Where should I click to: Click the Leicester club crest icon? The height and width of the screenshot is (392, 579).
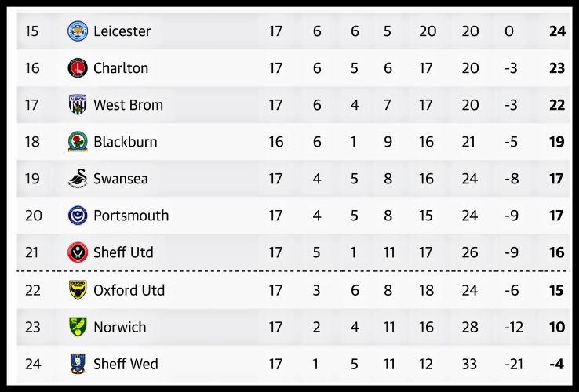[x=78, y=31]
